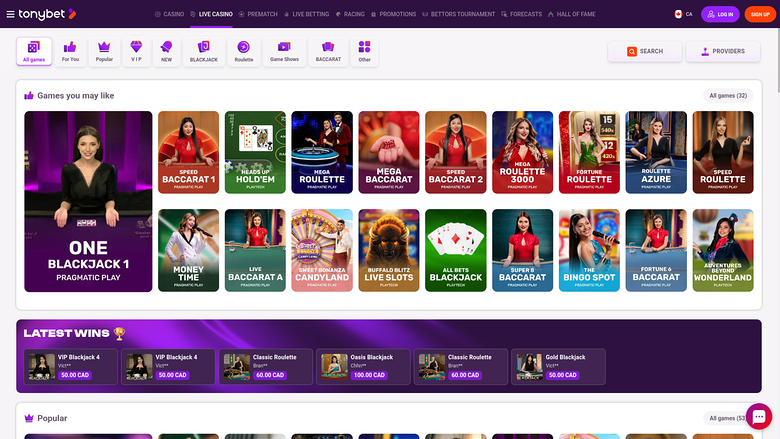Open Speed Baccarat 2 game tile
Screen dimensions: 780x439
click(456, 152)
